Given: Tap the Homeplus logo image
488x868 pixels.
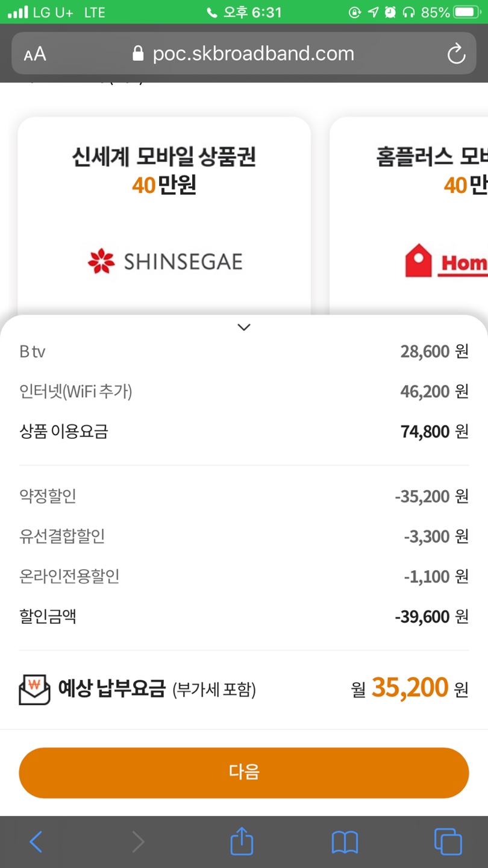Looking at the screenshot, I should pos(446,263).
